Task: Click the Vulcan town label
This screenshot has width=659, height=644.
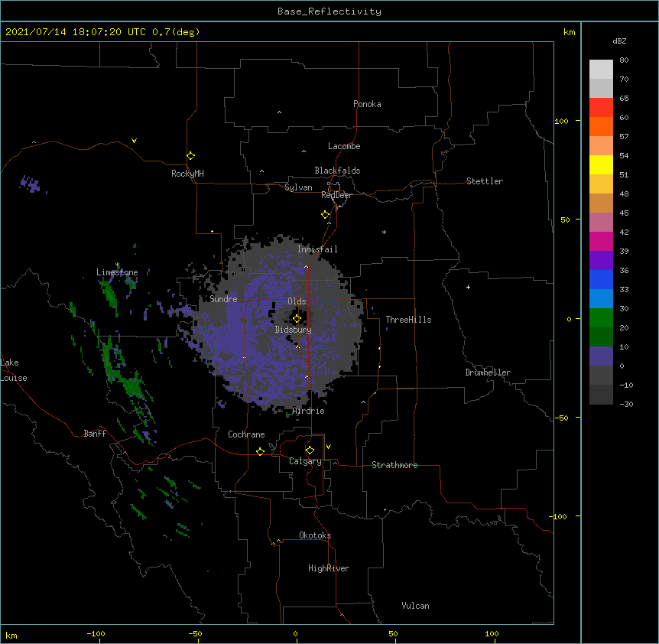Action: click(x=415, y=606)
